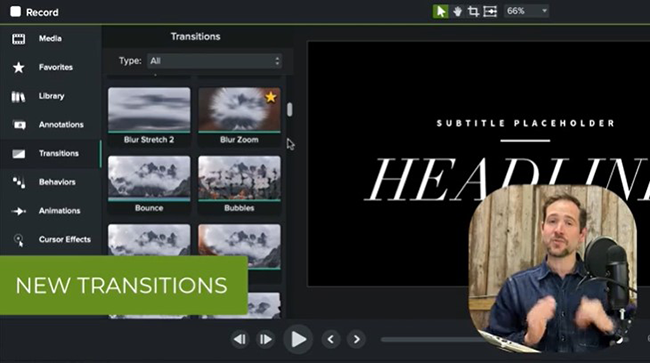Image resolution: width=650 pixels, height=363 pixels.
Task: Select the arrow Edit mode tool
Action: pos(440,11)
